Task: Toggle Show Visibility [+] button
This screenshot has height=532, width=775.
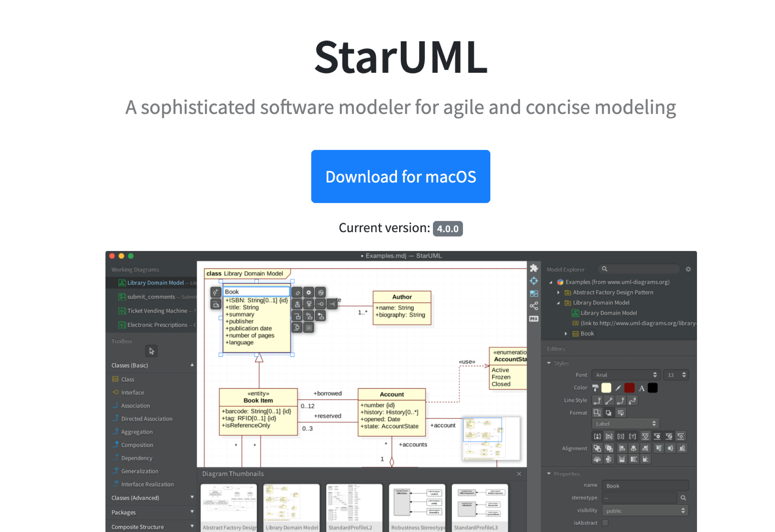Action: coord(597,436)
